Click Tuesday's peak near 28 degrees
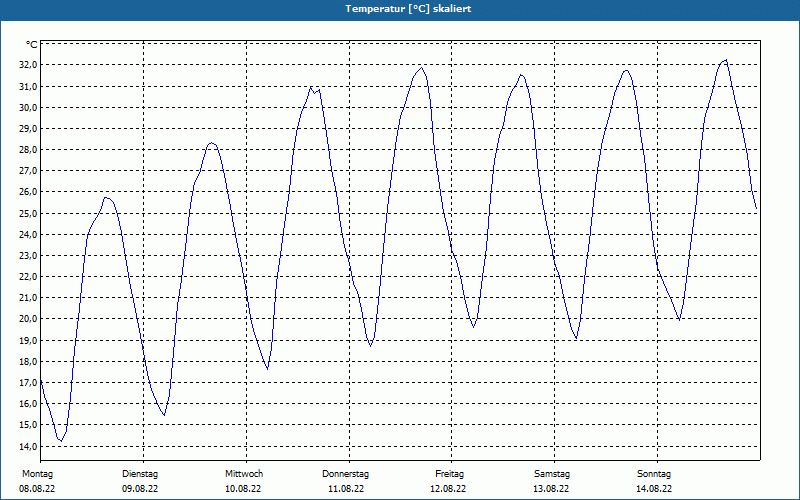This screenshot has width=800, height=500. (x=211, y=143)
